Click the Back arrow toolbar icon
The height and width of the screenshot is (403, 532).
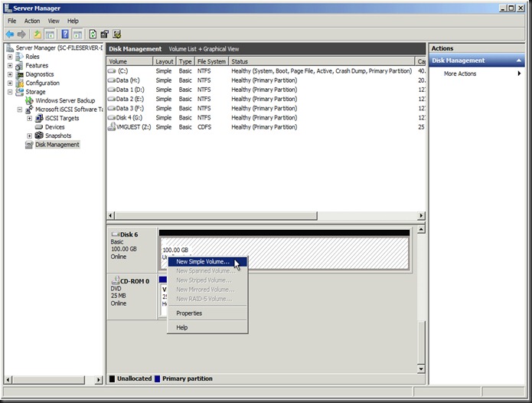10,34
